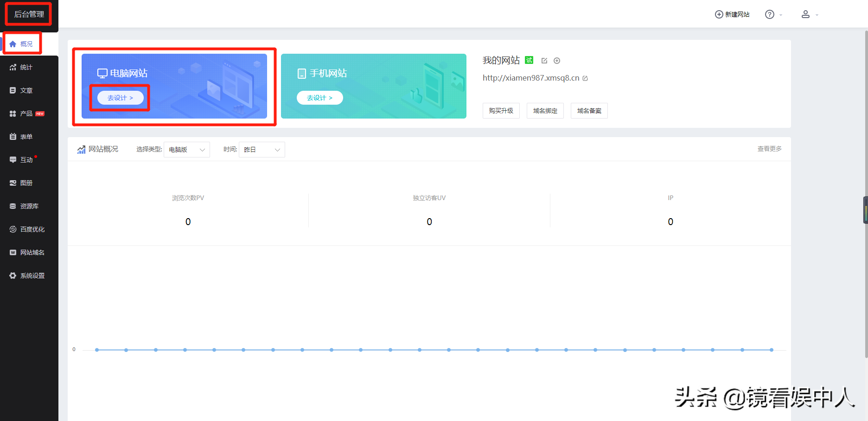Open the help question mark icon
The width and height of the screenshot is (868, 421).
pyautogui.click(x=770, y=14)
